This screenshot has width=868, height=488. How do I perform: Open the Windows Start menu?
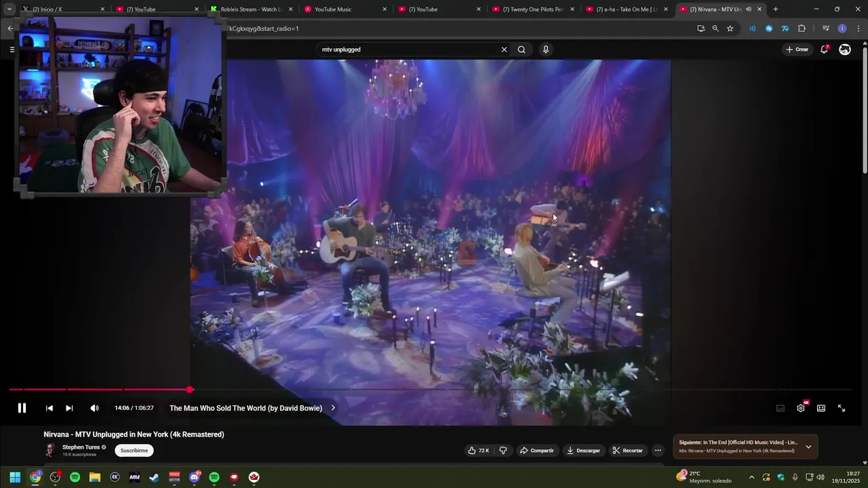tap(15, 477)
